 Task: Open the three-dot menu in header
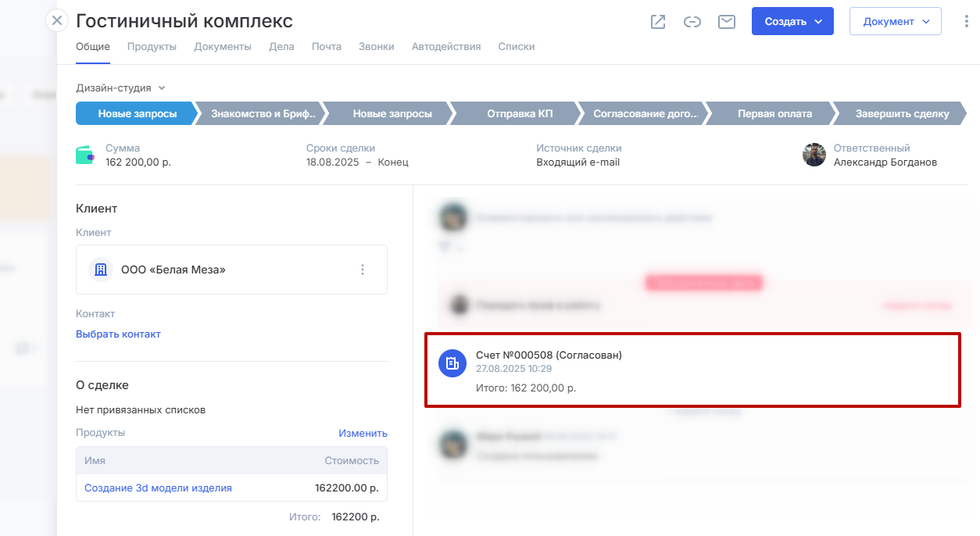[967, 22]
